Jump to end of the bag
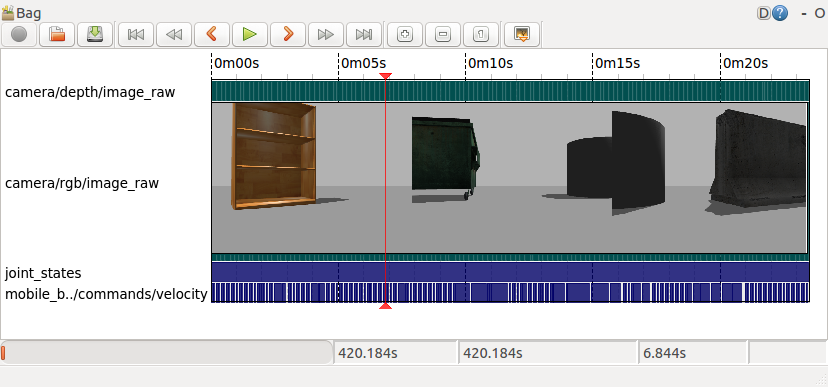 364,35
